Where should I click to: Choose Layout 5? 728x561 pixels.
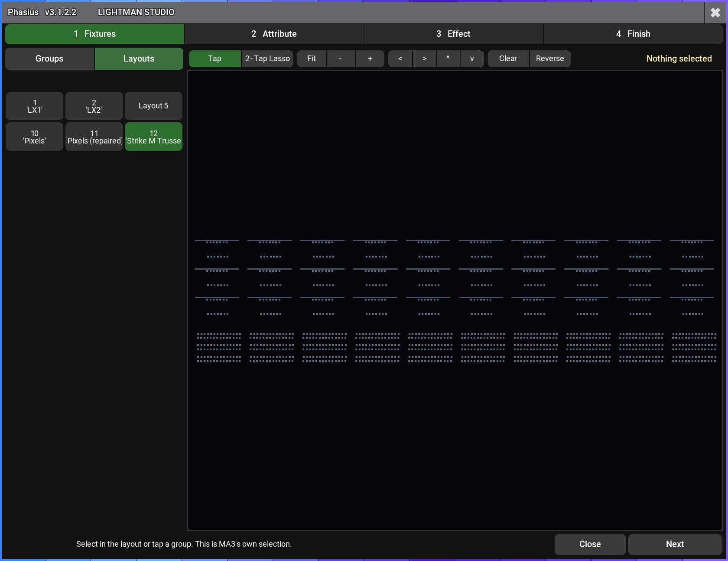tap(153, 106)
